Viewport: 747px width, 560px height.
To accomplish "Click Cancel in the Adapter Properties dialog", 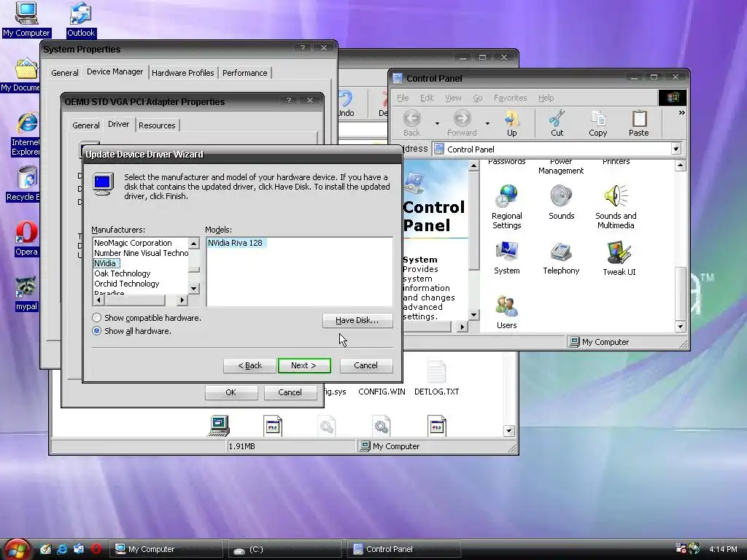I will pos(290,392).
